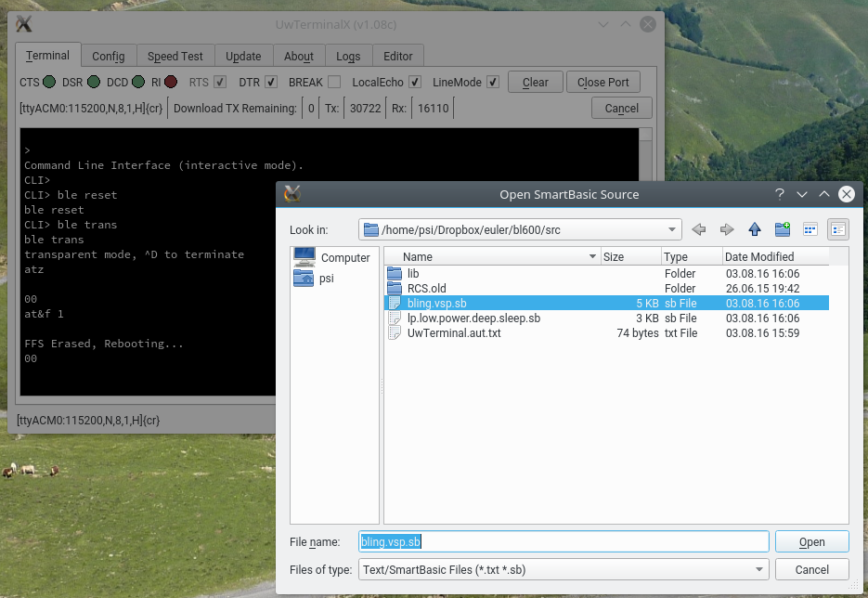This screenshot has width=868, height=598.
Task: Click 03.08.16 15:59 date cell
Action: tap(763, 333)
